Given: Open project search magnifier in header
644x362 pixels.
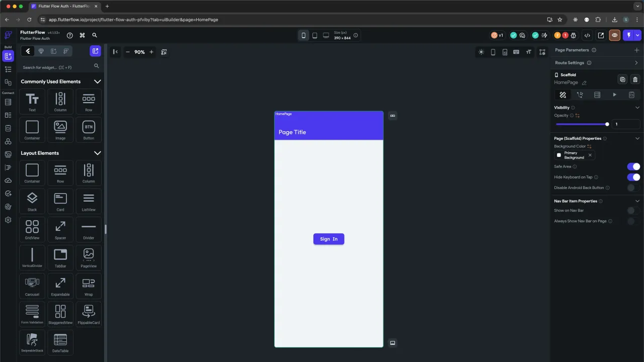Looking at the screenshot, I should pyautogui.click(x=95, y=35).
